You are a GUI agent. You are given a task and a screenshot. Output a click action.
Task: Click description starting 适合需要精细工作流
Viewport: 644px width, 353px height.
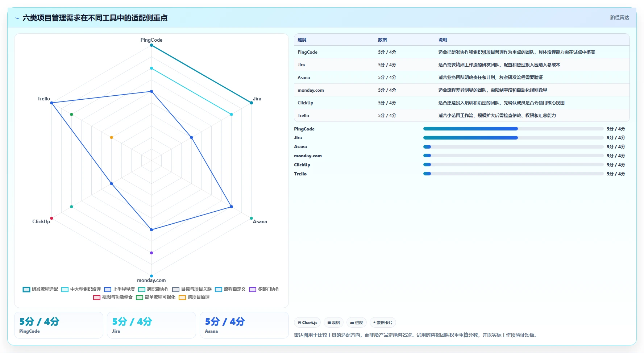[x=499, y=65]
